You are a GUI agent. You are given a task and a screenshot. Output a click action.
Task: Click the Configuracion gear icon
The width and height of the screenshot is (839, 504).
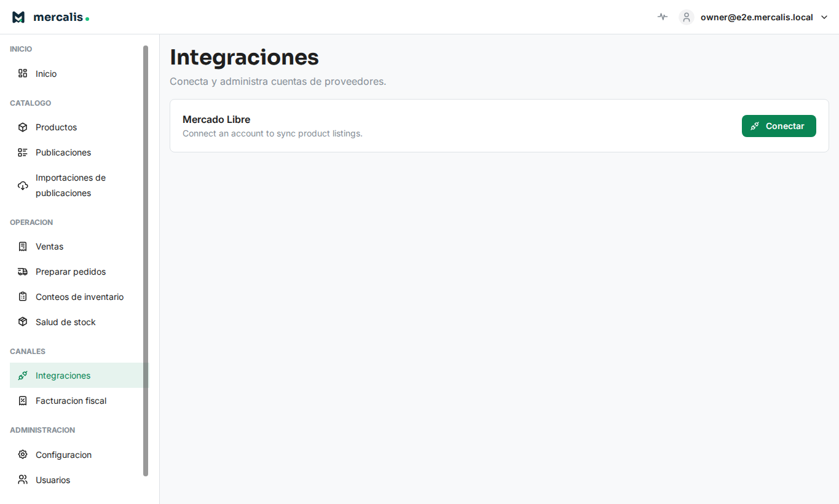coord(23,455)
